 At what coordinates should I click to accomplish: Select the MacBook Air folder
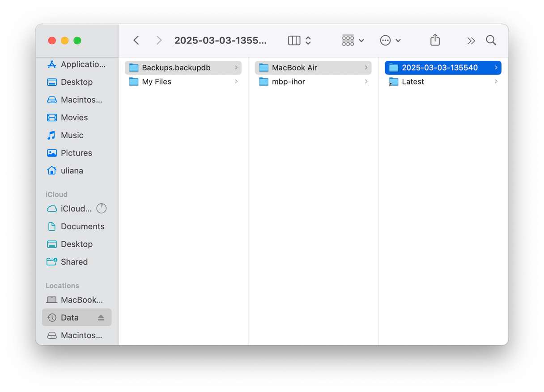[x=313, y=67]
